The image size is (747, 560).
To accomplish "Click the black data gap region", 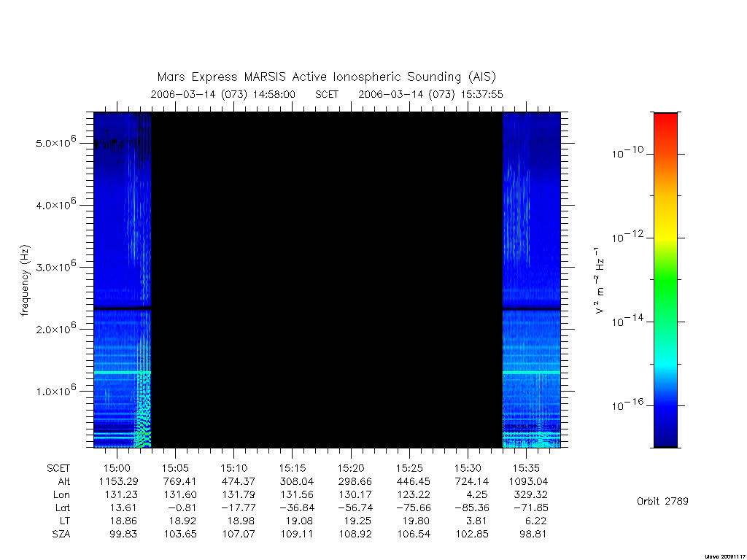I will point(327,280).
